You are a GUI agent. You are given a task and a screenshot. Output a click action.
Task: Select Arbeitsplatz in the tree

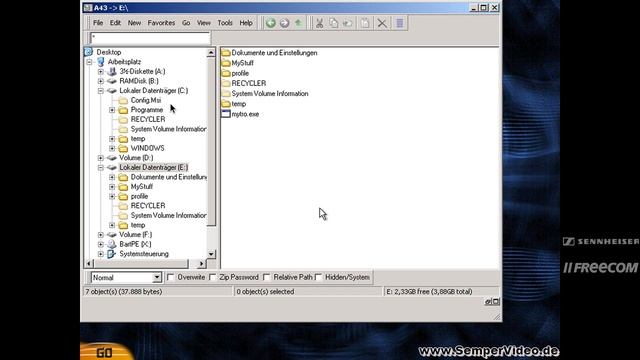tap(124, 62)
